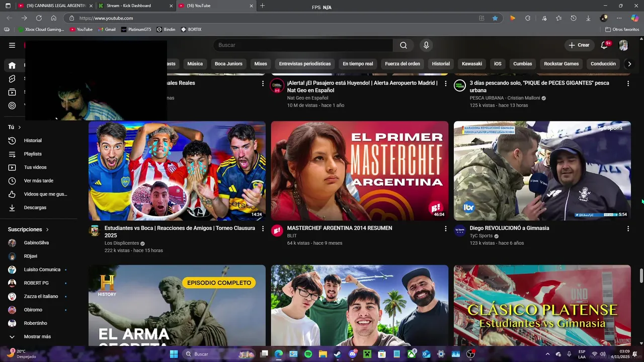This screenshot has height=362, width=644.
Task: Expand the Suscripciones section chevron
Action: click(47, 229)
